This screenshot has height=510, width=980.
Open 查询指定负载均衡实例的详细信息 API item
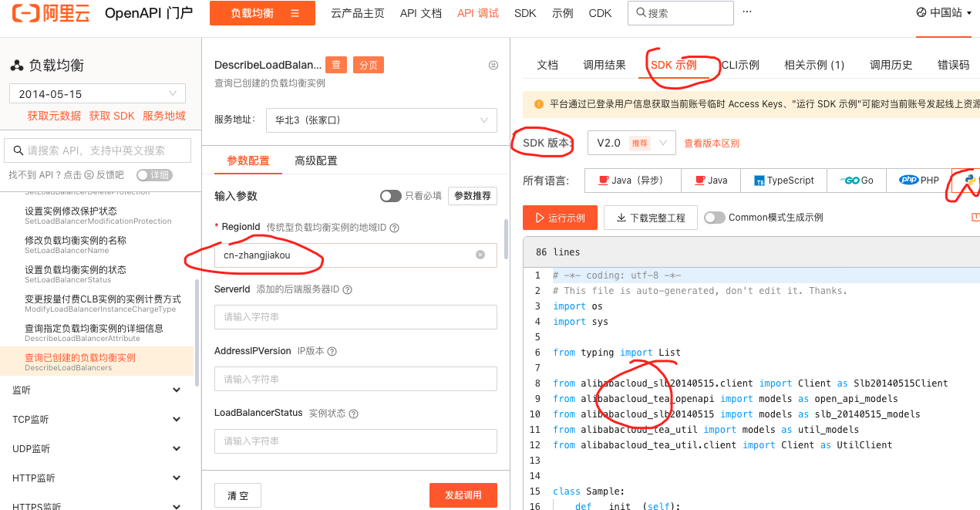tap(97, 333)
